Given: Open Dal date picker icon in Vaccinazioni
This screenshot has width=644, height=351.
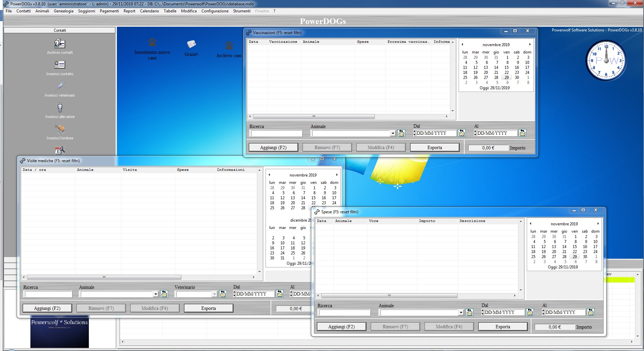Looking at the screenshot, I should 462,133.
